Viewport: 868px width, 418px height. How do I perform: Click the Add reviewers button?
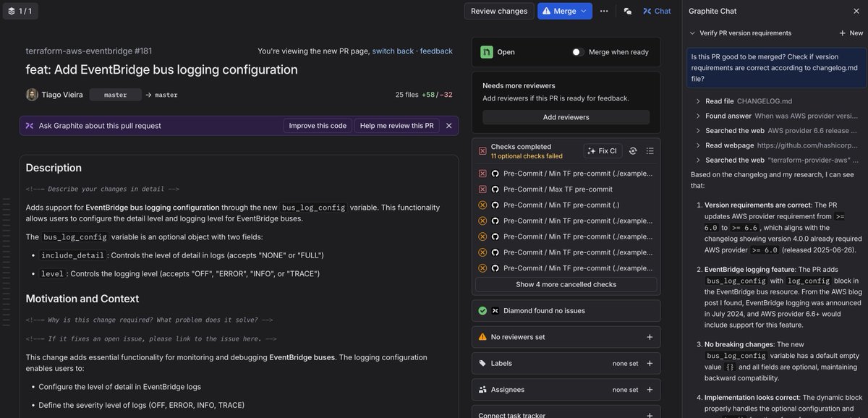tap(566, 117)
